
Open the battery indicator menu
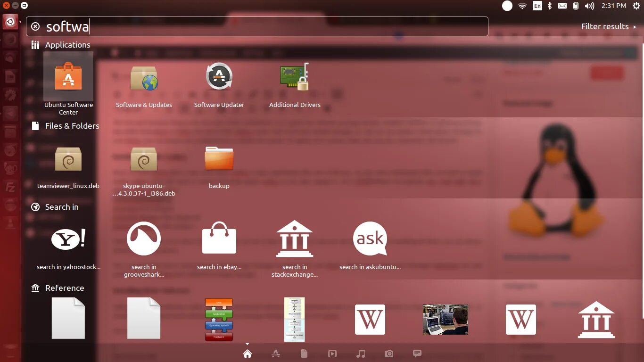[576, 6]
